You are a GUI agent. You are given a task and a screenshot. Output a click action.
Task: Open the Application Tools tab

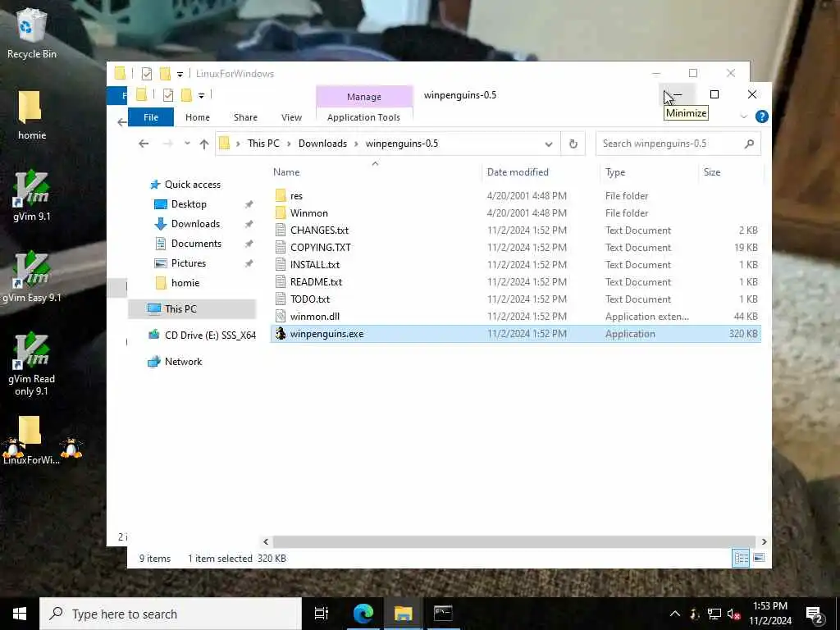(x=363, y=117)
